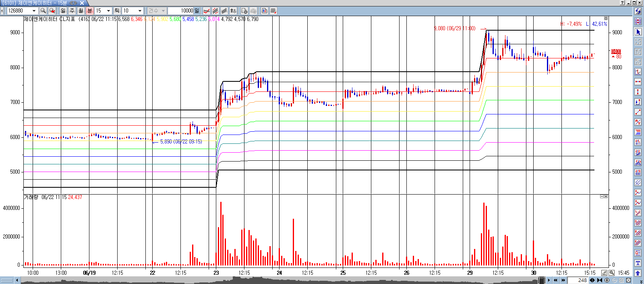Click the text 'T' tool in right sidebar
The height and width of the screenshot is (284, 644).
click(x=638, y=263)
